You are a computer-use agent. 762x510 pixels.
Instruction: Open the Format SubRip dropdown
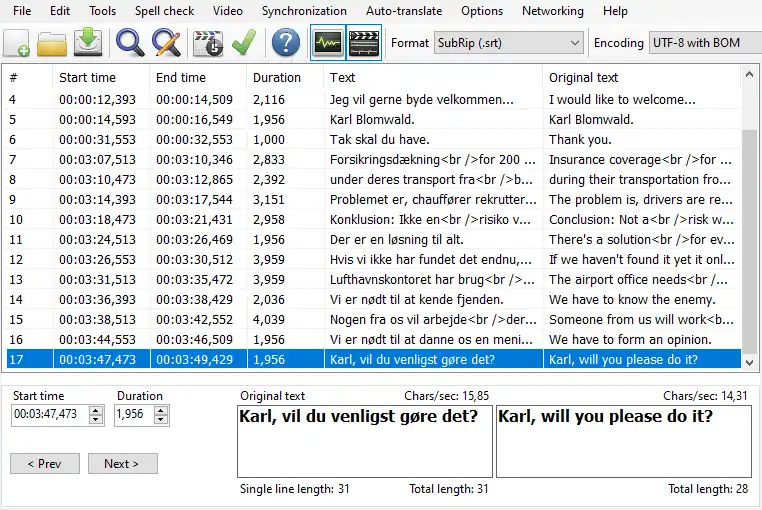(x=509, y=43)
